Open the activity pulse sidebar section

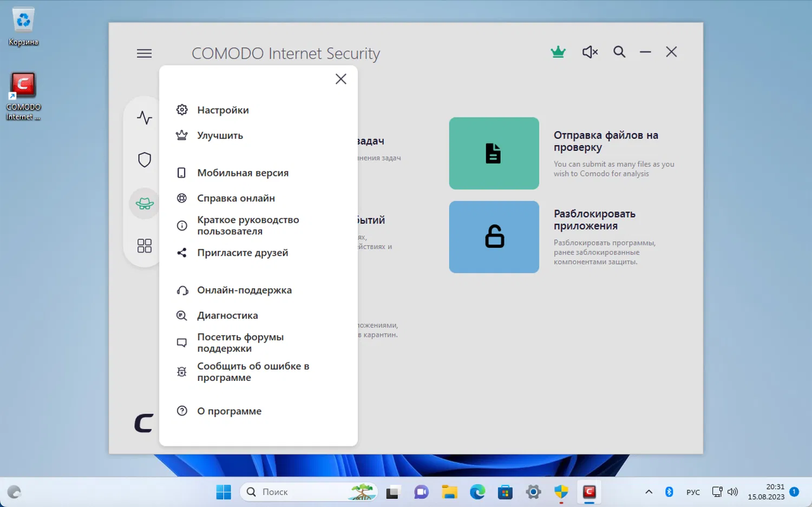pyautogui.click(x=145, y=117)
